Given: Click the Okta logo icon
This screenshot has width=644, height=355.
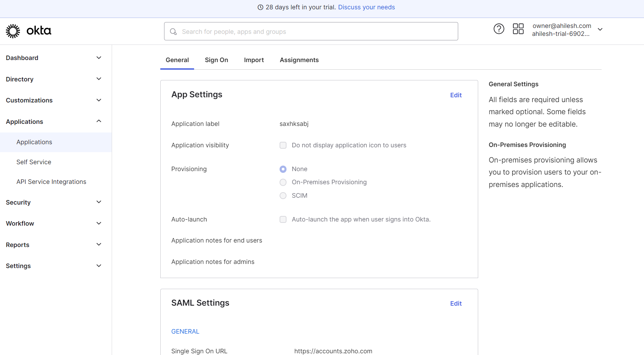Looking at the screenshot, I should point(13,31).
